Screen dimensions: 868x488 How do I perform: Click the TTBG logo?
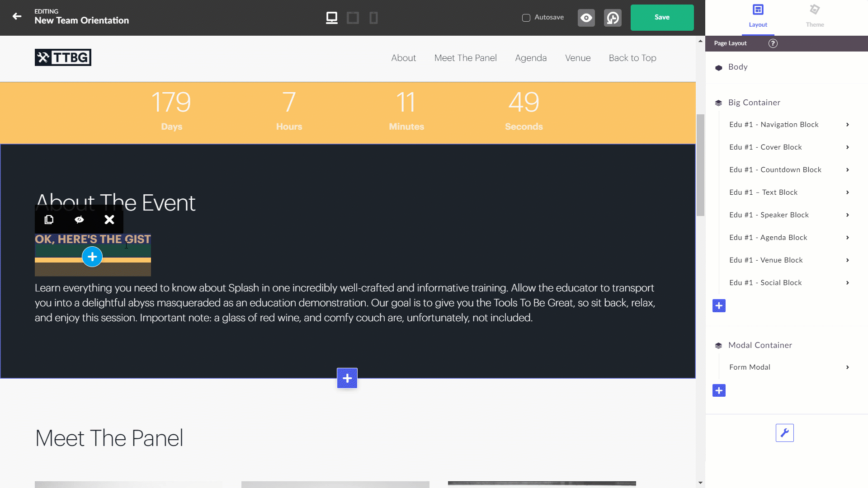coord(63,57)
